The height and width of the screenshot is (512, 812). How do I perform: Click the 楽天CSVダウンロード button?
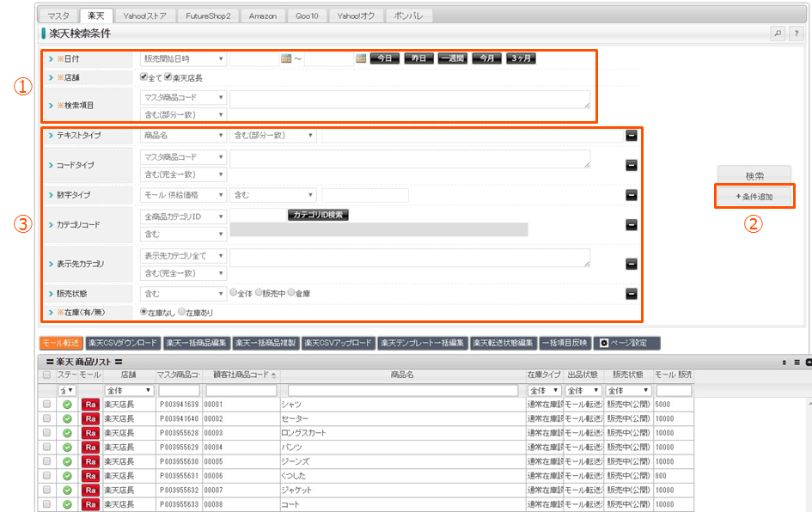point(123,343)
